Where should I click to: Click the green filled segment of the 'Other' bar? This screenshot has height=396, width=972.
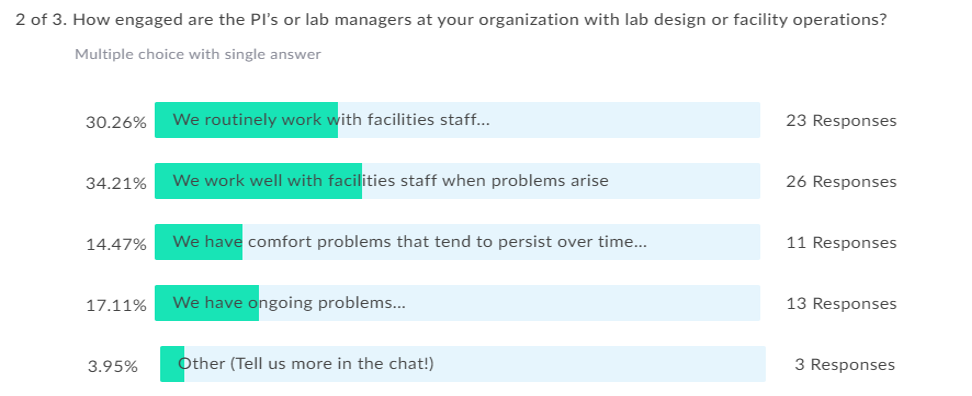172,364
